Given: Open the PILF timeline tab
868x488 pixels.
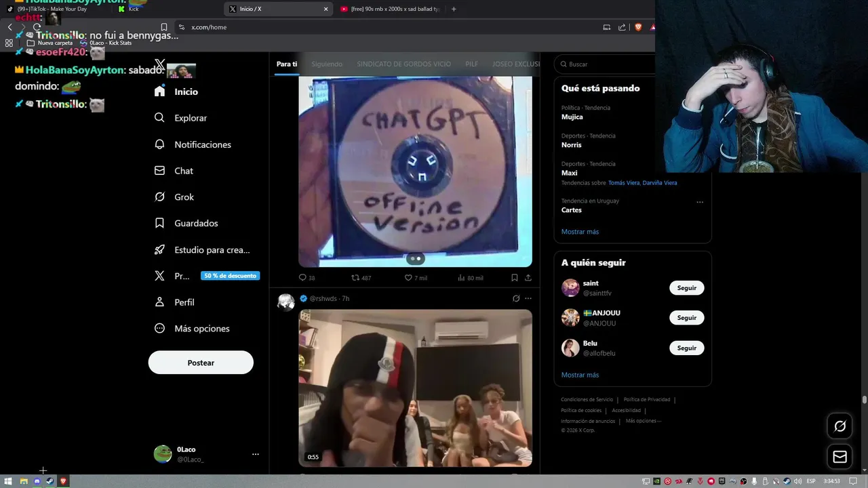Looking at the screenshot, I should [x=471, y=64].
